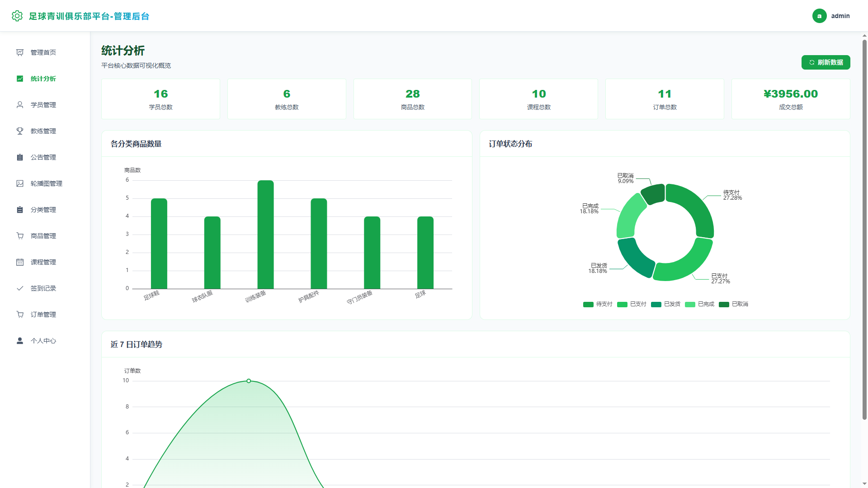Click the gear logo icon in header
The width and height of the screenshot is (868, 488).
17,16
